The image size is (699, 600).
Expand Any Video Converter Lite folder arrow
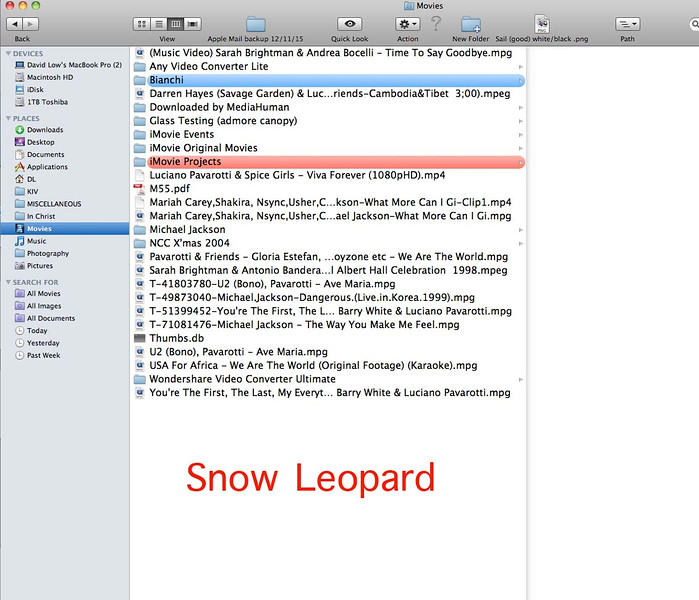pyautogui.click(x=520, y=67)
